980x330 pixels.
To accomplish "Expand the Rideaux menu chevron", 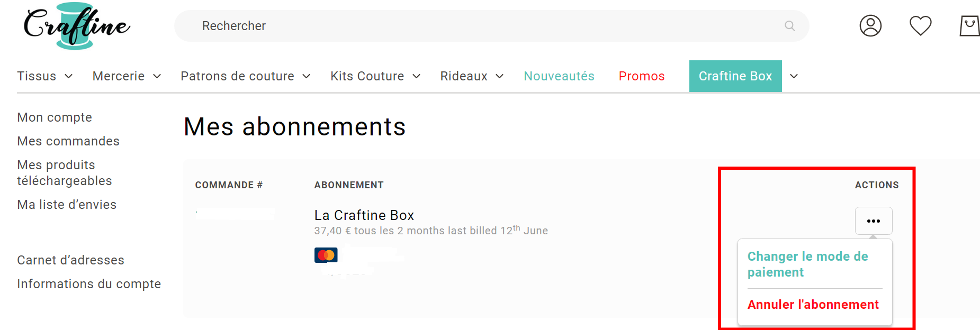I will tap(500, 77).
